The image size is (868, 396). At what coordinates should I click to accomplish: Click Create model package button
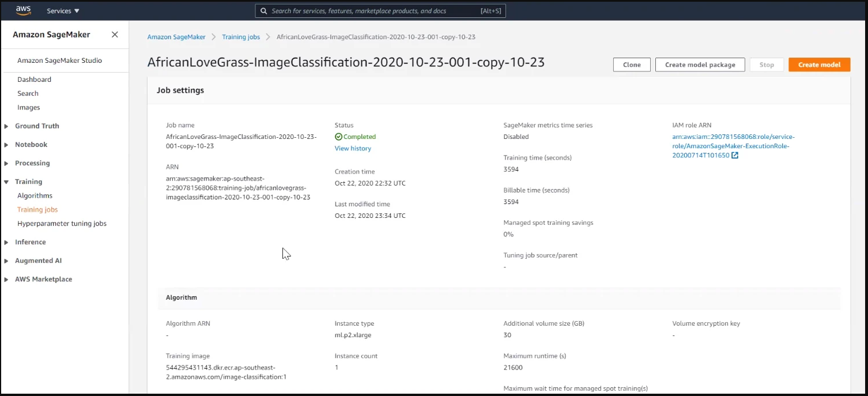[700, 65]
